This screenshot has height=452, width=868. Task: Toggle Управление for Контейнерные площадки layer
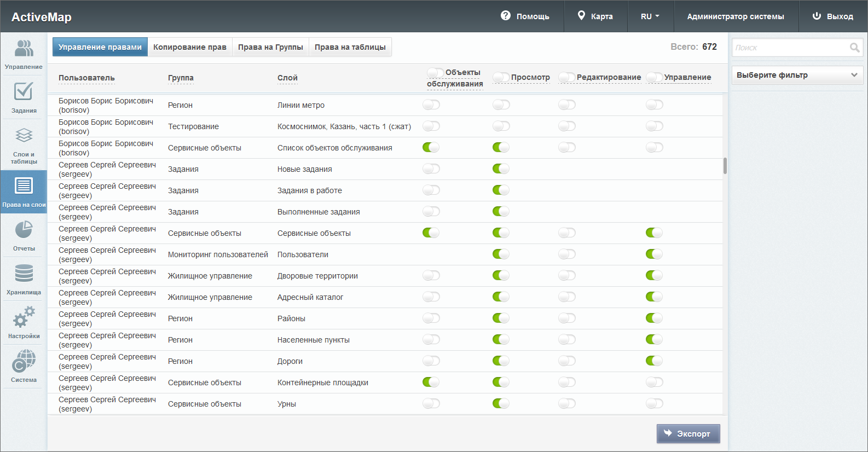click(x=655, y=382)
